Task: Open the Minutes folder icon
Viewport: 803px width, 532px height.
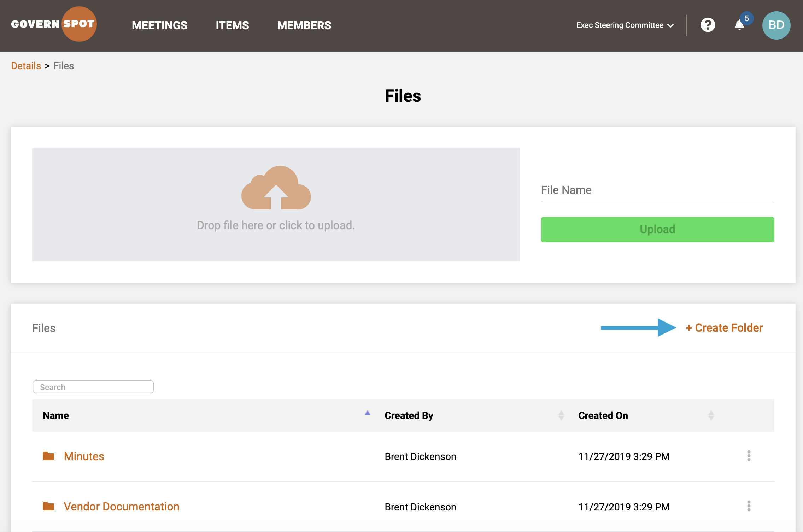Action: [x=48, y=456]
